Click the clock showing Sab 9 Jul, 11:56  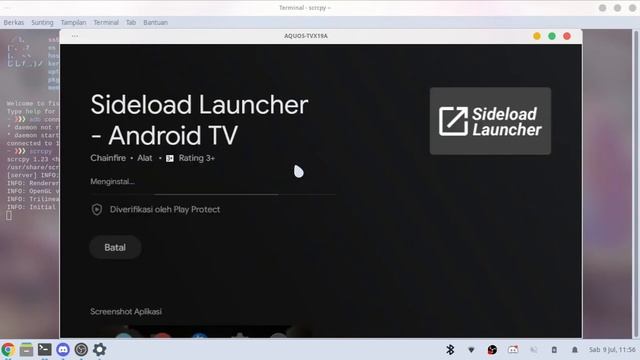(612, 350)
